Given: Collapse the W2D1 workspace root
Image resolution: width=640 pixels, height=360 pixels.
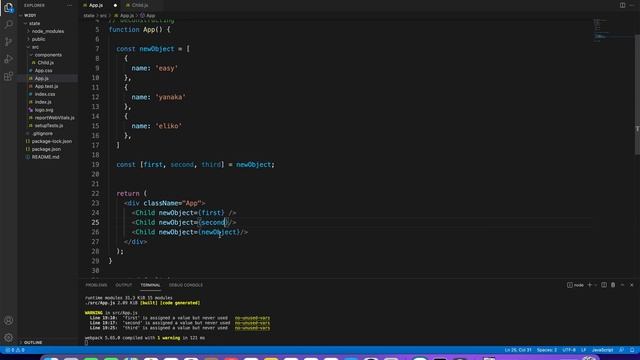Looking at the screenshot, I should [x=30, y=16].
